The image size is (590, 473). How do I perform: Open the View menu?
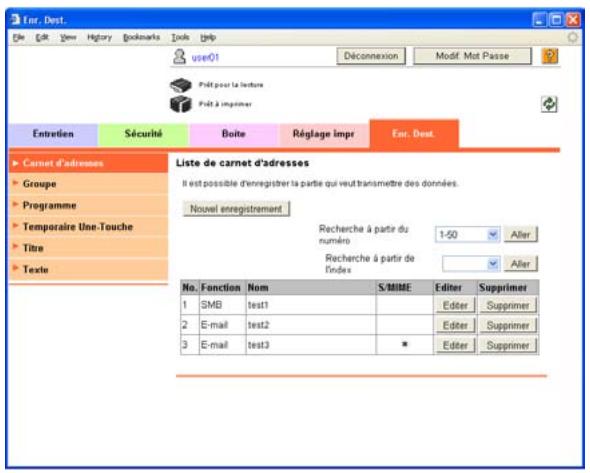[68, 37]
